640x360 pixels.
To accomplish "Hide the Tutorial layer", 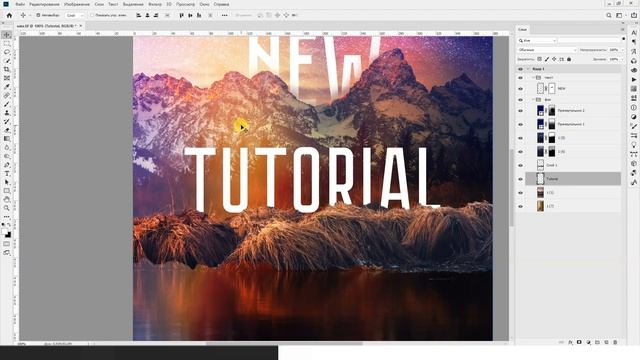I will tap(520, 179).
